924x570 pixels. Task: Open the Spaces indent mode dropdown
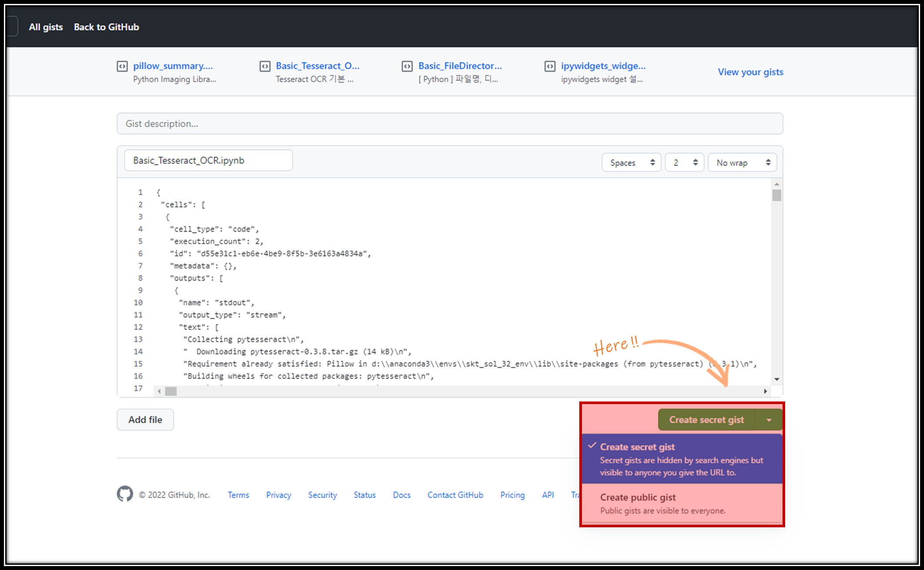coord(632,162)
